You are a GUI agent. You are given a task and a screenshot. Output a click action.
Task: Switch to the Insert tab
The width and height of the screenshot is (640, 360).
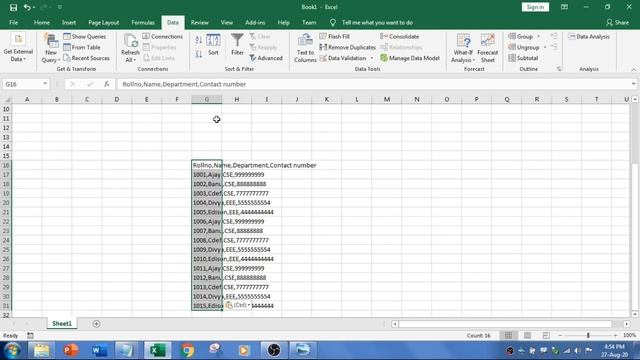click(69, 22)
